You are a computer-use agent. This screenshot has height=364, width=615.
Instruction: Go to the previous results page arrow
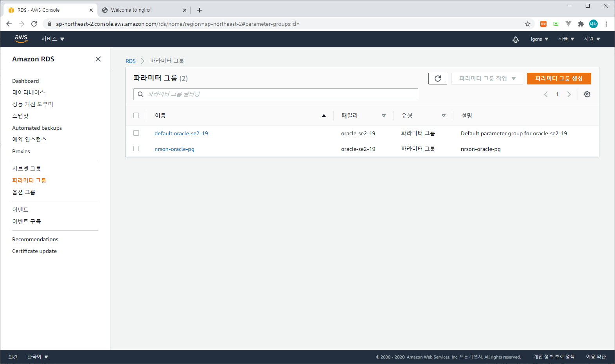point(546,94)
